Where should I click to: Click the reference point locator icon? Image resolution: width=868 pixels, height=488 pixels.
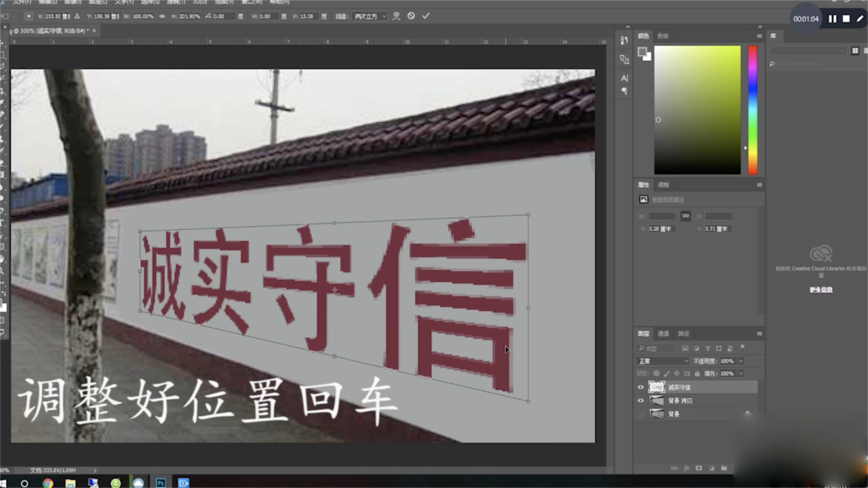coord(29,16)
